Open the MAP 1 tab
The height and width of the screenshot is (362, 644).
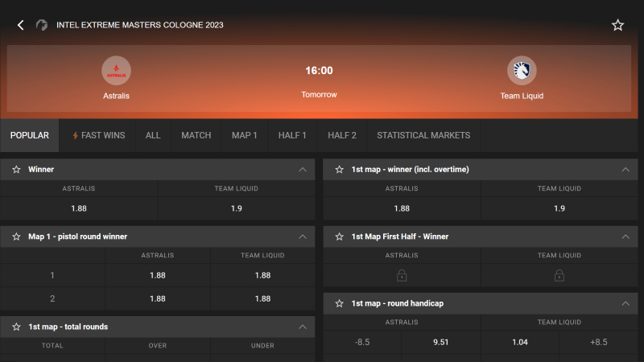[x=245, y=135]
